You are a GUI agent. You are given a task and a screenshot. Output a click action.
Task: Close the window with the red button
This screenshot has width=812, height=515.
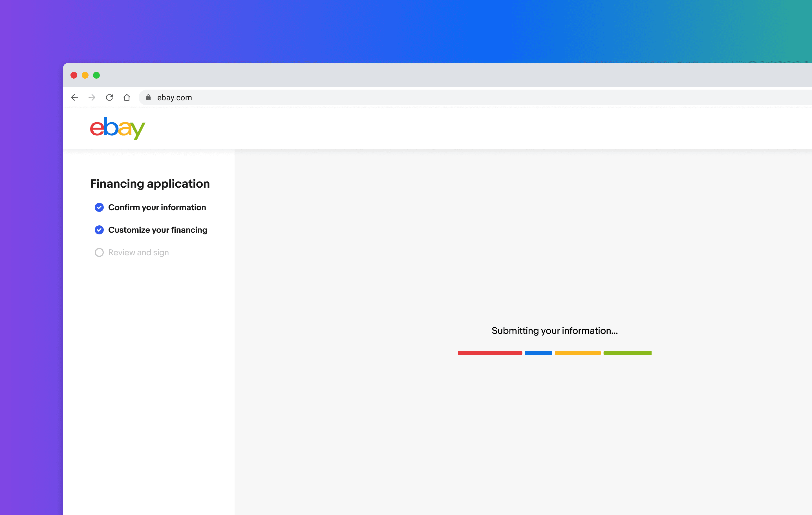click(74, 75)
